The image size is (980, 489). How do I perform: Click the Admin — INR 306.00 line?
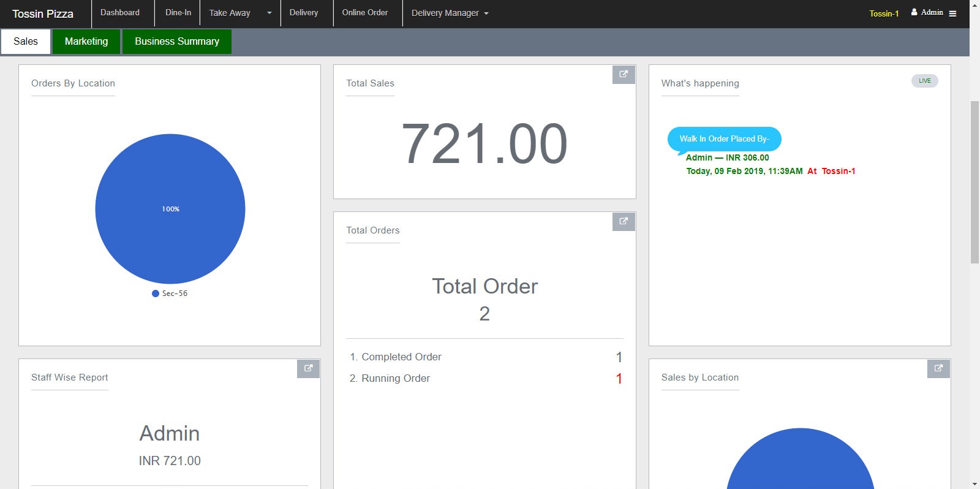(x=727, y=157)
